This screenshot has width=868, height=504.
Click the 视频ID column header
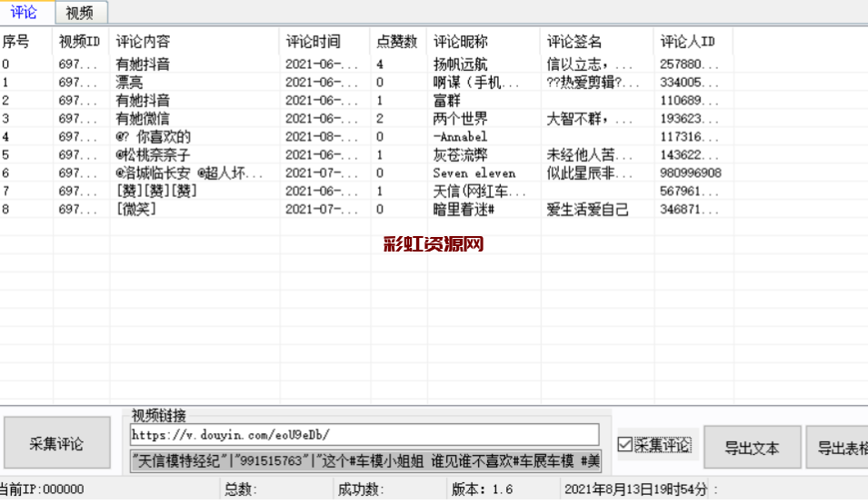[x=80, y=42]
